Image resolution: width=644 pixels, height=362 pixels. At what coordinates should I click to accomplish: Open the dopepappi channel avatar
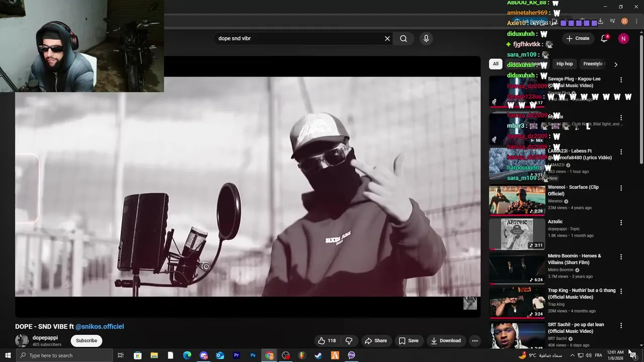pos(22,340)
